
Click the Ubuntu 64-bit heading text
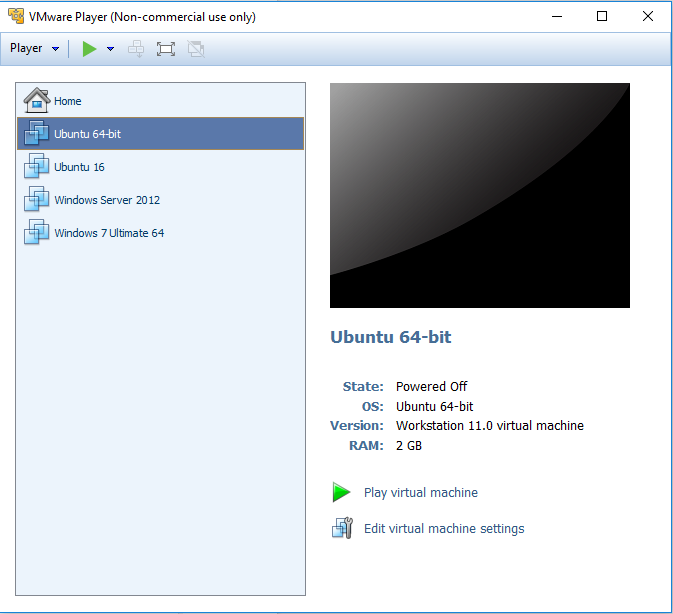[391, 337]
